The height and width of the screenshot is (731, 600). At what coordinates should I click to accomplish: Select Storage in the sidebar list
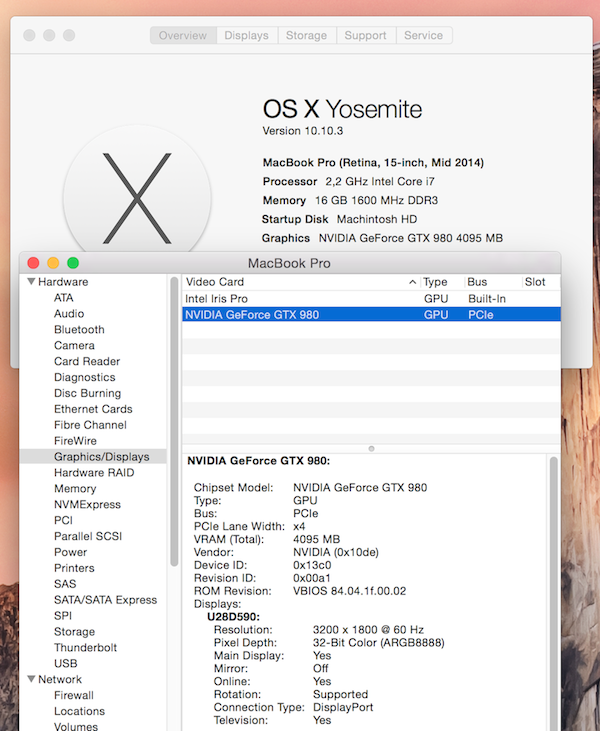74,632
